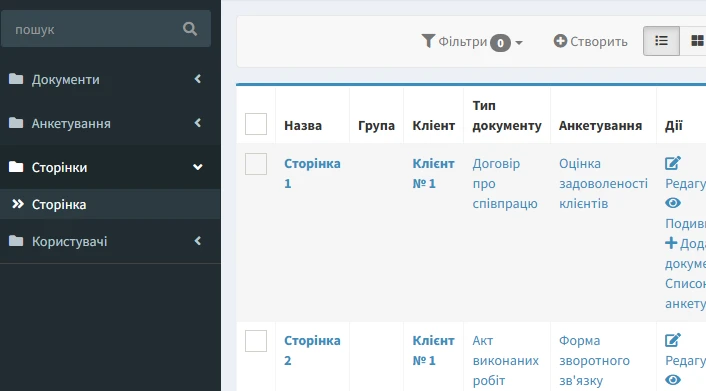
Task: Open Клієнт № 1 link in Сторінка 1 row
Action: point(433,173)
